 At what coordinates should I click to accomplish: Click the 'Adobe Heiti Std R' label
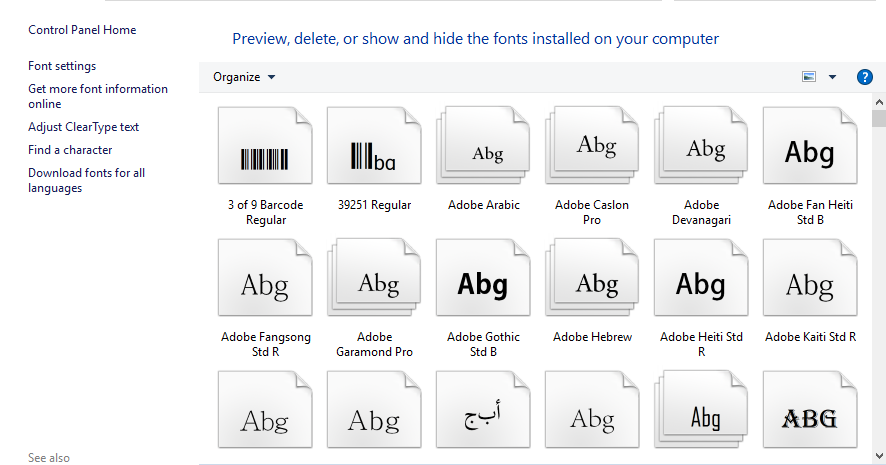pos(701,344)
